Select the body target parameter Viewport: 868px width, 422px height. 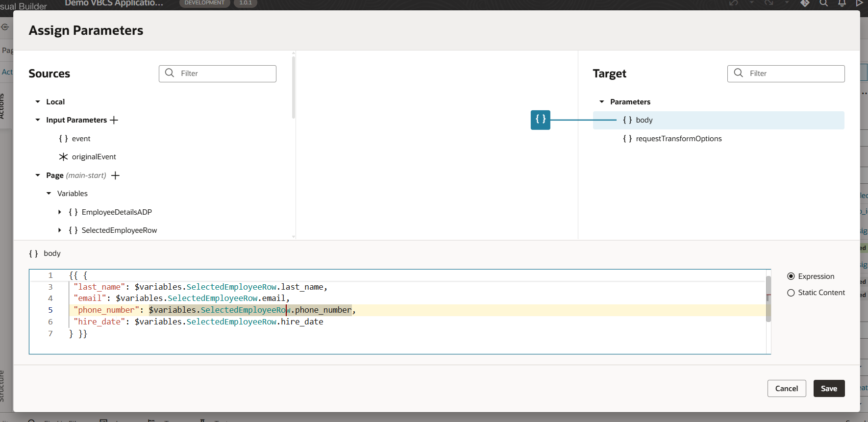coord(644,120)
